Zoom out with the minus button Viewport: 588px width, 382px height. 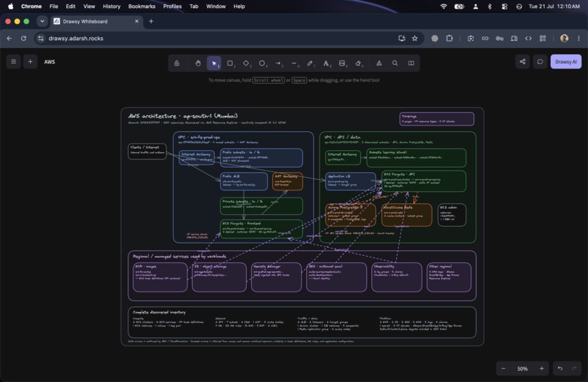coord(503,368)
